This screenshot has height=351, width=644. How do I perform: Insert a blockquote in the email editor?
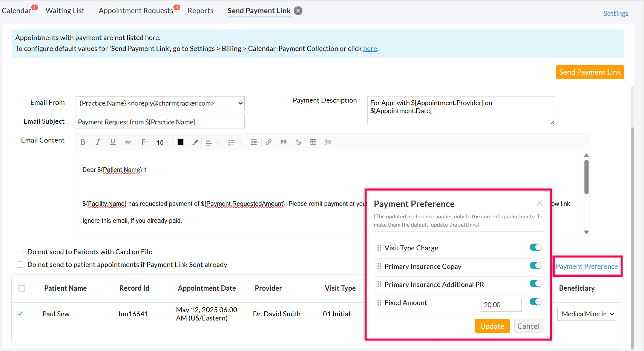283,142
